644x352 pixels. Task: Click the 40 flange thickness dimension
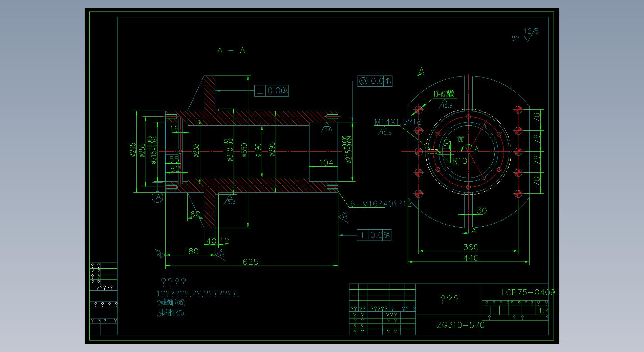click(x=211, y=241)
